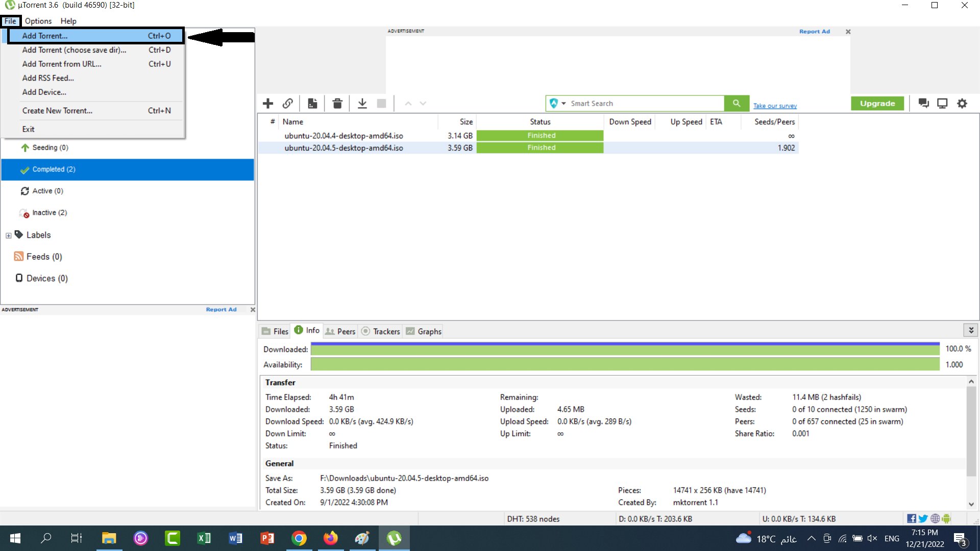Viewport: 980px width, 551px height.
Task: Select ubuntu-20.04.4-desktop-amd64.iso torrent row
Action: (x=528, y=136)
